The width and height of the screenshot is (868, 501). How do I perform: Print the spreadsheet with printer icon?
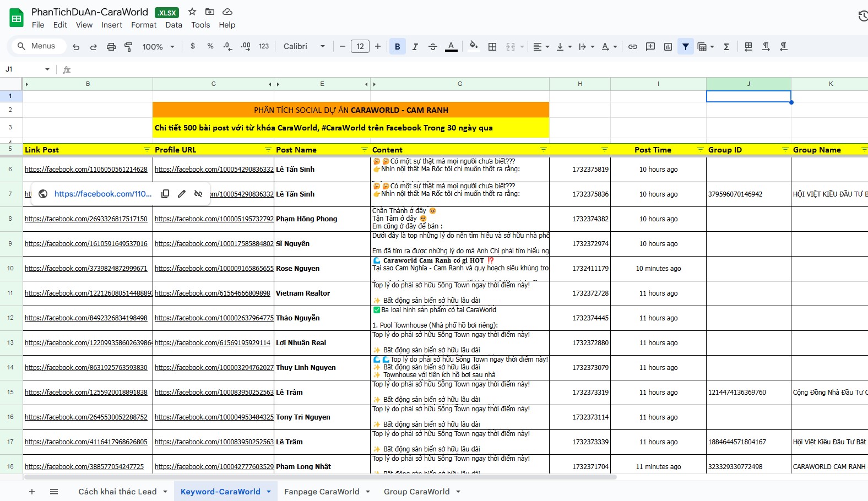tap(111, 47)
